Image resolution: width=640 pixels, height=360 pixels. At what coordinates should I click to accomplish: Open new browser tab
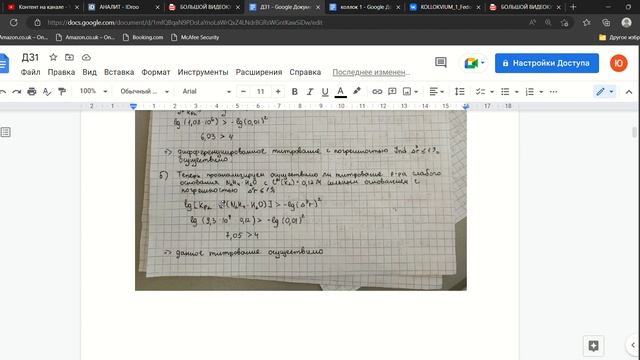click(x=573, y=7)
